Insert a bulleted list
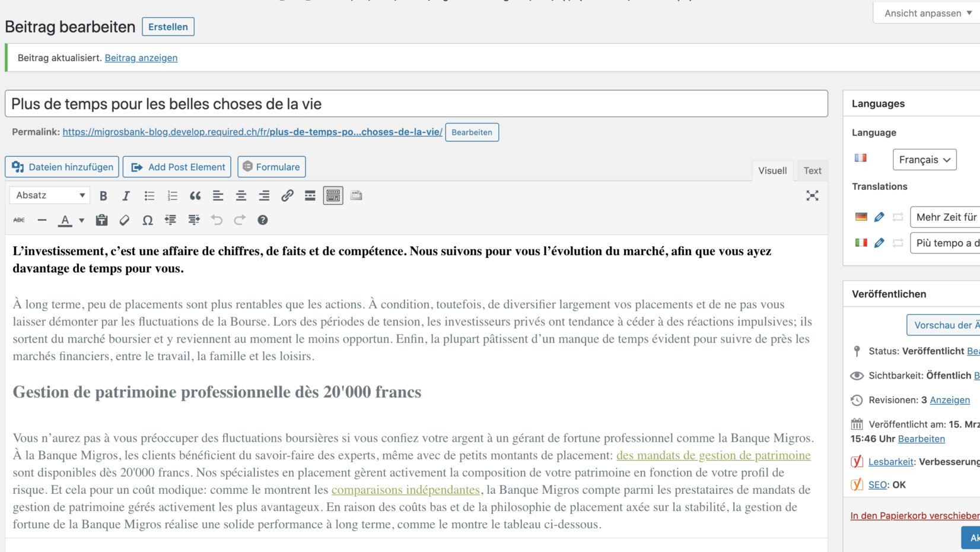Image resolution: width=980 pixels, height=552 pixels. [149, 195]
